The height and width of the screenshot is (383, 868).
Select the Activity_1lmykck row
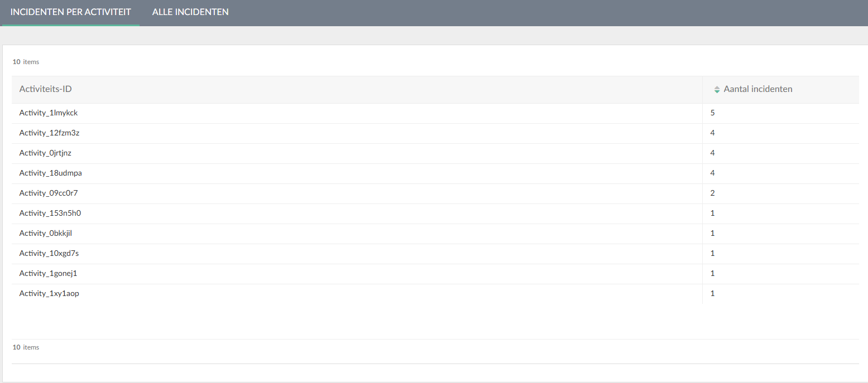coord(48,113)
